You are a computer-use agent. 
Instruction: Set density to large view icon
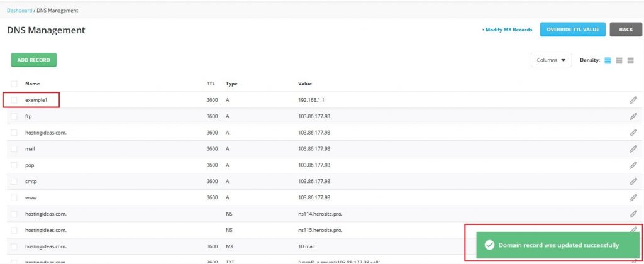tap(630, 60)
